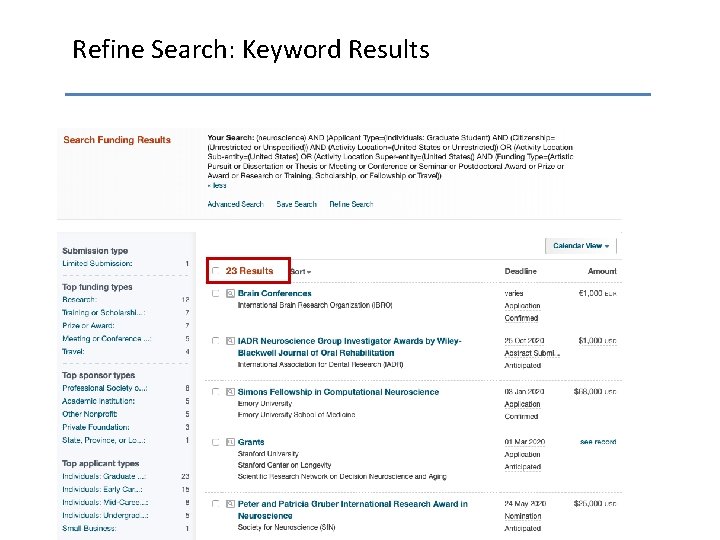Click see record for the Grants entry

[598, 442]
